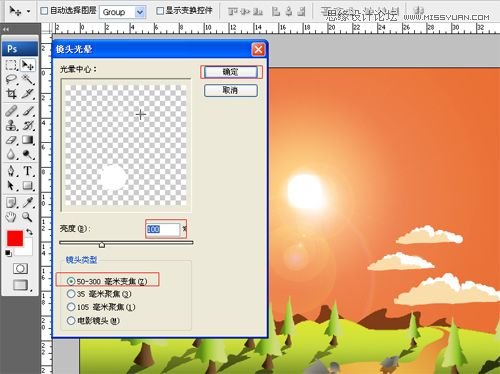The width and height of the screenshot is (500, 374).
Task: Select the Crop tool
Action: click(11, 94)
